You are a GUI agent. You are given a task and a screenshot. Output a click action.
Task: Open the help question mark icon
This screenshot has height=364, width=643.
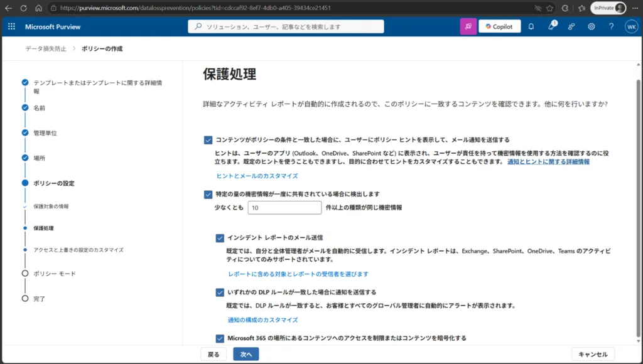[x=611, y=26]
